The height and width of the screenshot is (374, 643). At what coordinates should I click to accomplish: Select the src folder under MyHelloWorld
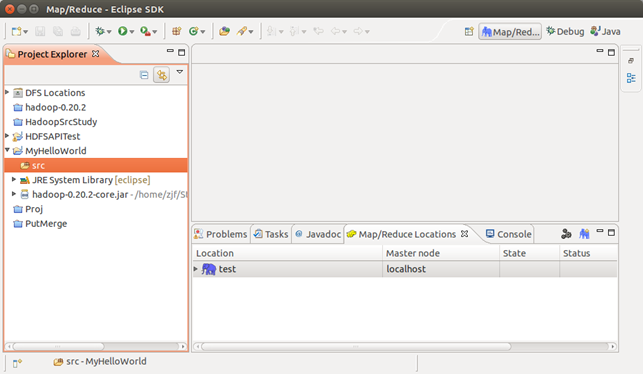coord(96,165)
